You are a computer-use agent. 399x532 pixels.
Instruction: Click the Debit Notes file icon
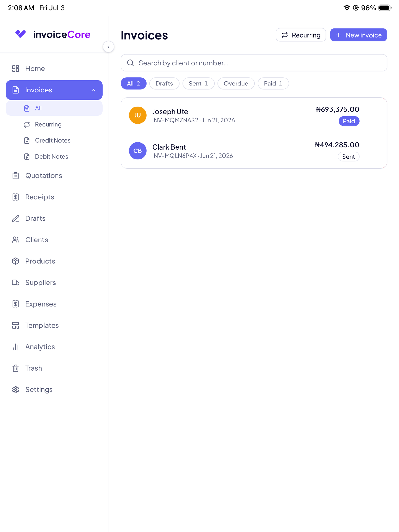pos(27,157)
